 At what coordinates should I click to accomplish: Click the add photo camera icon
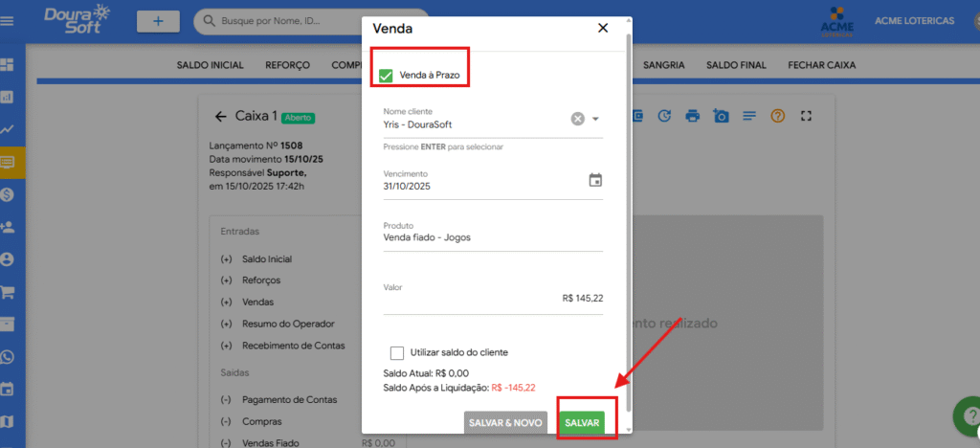point(721,116)
